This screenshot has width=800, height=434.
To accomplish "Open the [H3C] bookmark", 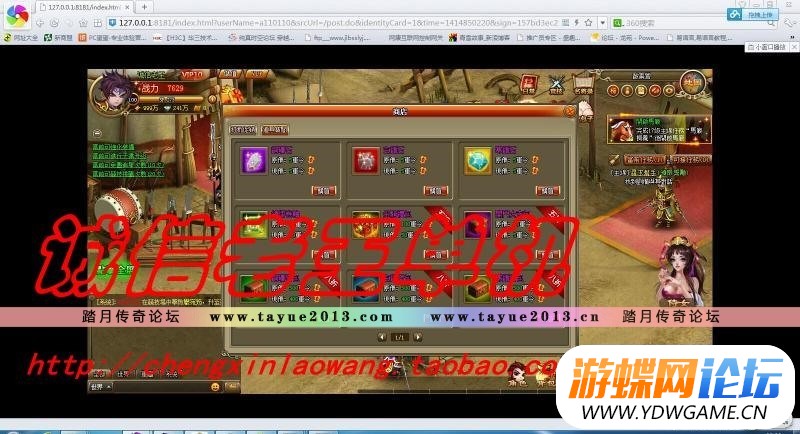I will pyautogui.click(x=185, y=38).
